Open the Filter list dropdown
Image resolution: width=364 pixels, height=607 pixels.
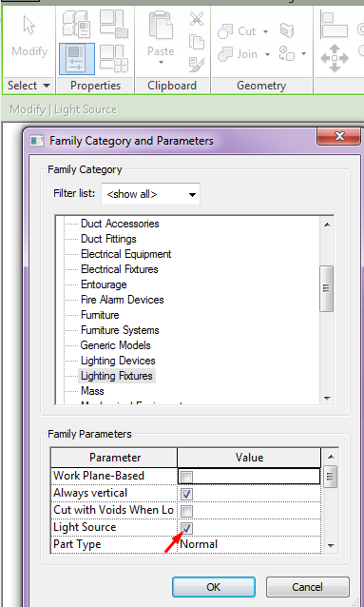[x=150, y=194]
